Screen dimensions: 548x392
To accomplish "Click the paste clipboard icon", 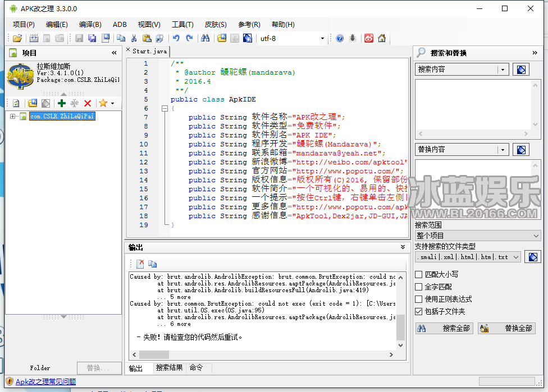I will click(x=147, y=38).
